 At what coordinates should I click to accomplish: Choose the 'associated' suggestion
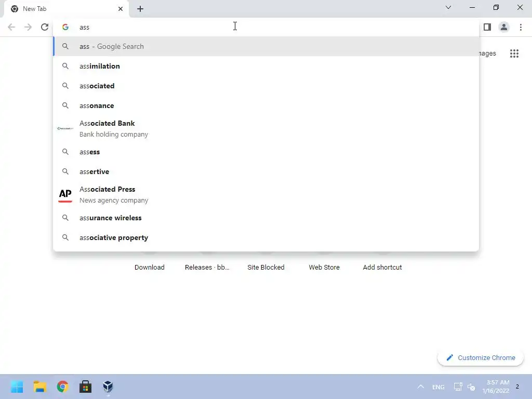click(267, 86)
